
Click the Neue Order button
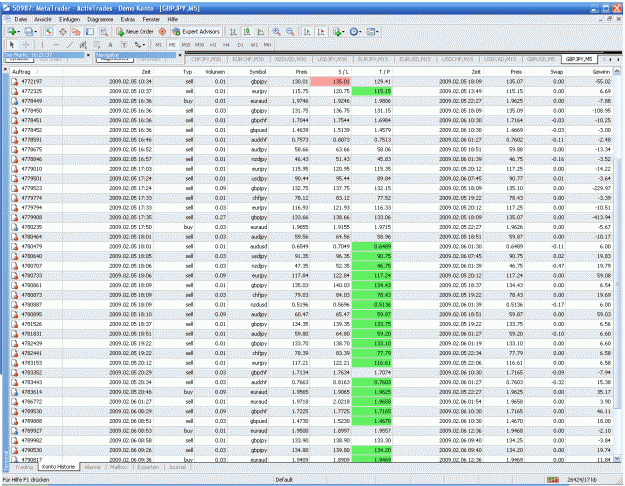(135, 31)
